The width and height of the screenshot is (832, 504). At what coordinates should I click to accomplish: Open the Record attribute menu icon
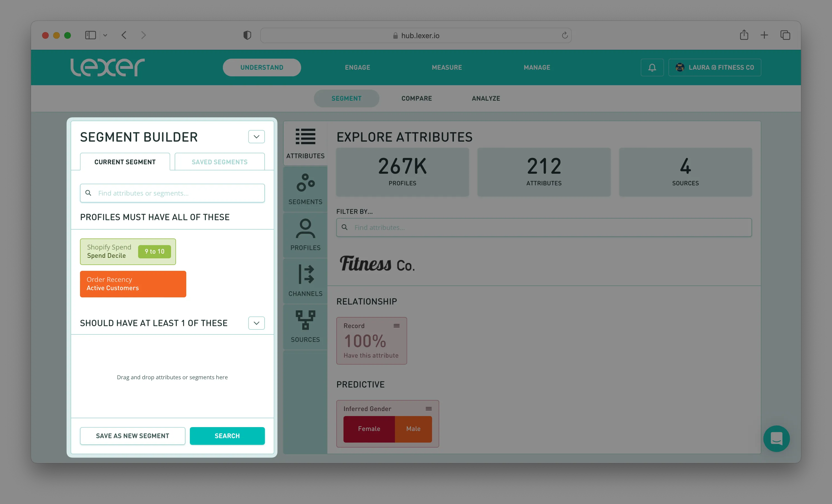coord(396,326)
